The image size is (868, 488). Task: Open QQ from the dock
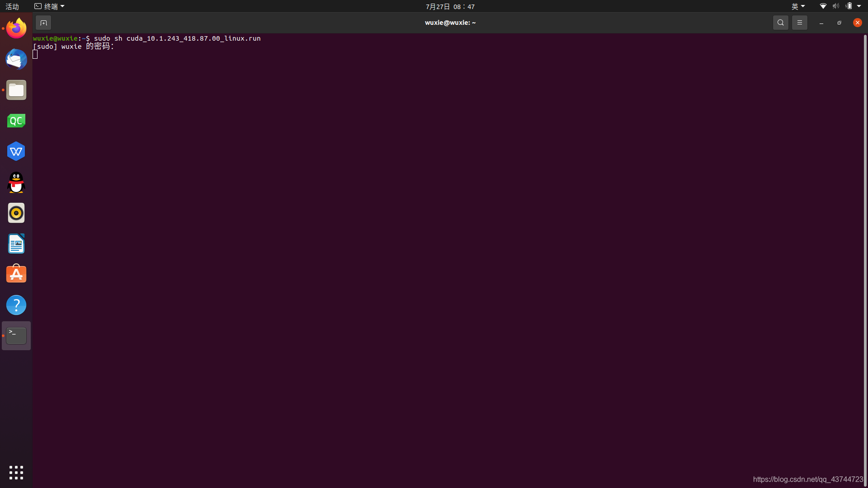coord(16,183)
